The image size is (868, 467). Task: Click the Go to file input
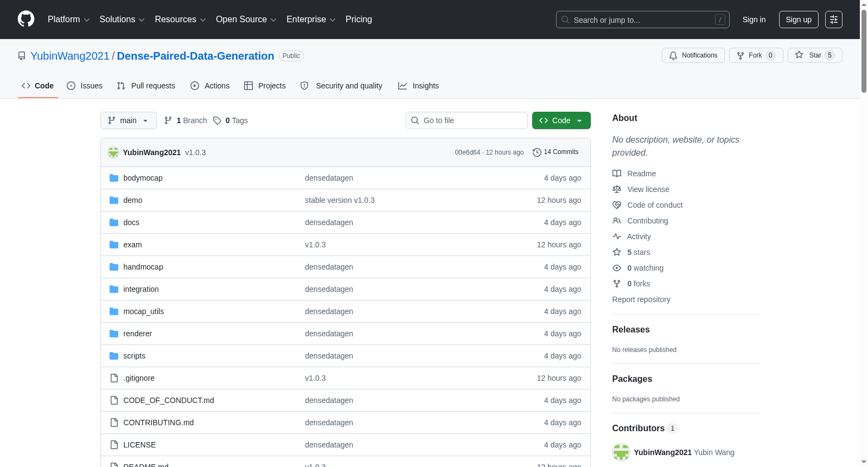(467, 120)
